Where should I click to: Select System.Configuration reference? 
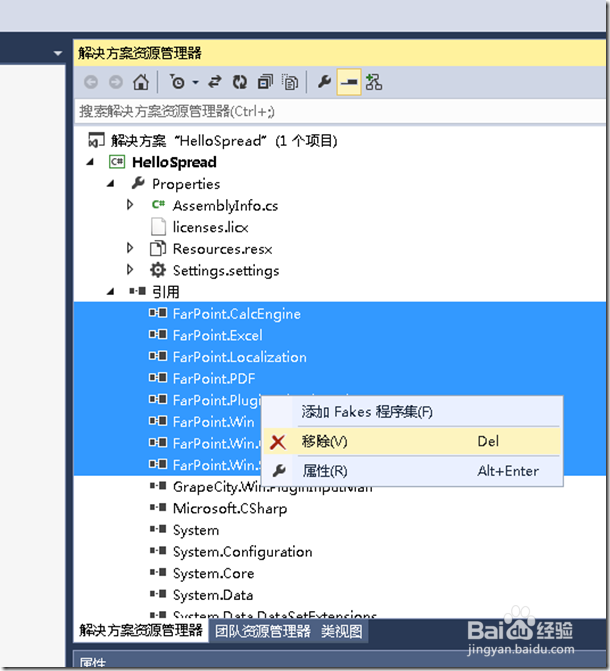[242, 552]
